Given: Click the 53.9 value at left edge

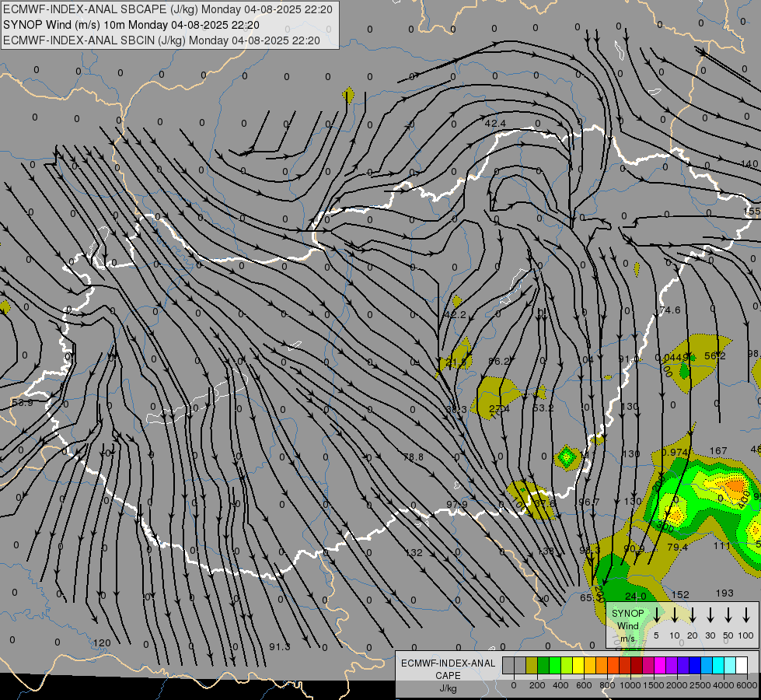Looking at the screenshot, I should [x=23, y=403].
